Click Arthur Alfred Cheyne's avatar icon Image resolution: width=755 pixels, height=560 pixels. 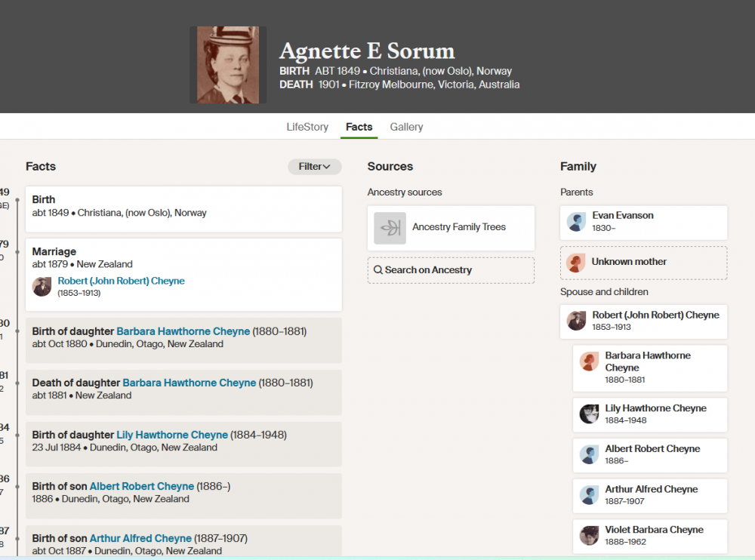click(x=589, y=495)
